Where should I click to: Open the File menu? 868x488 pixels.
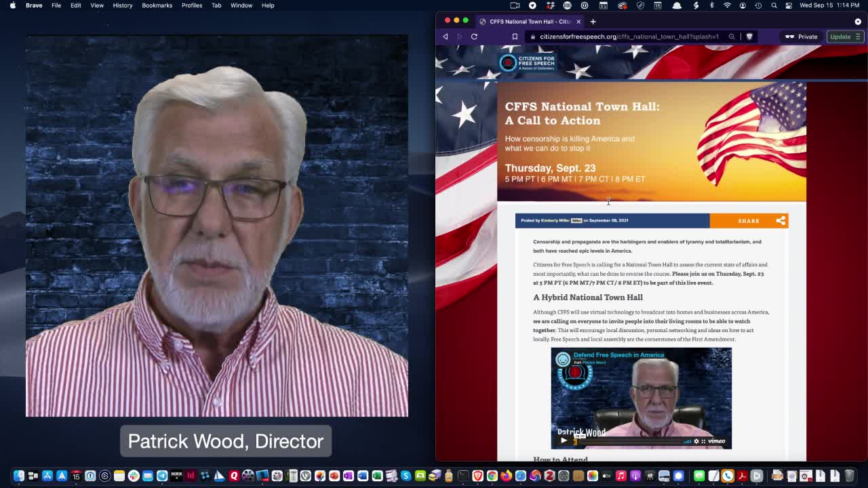point(56,5)
